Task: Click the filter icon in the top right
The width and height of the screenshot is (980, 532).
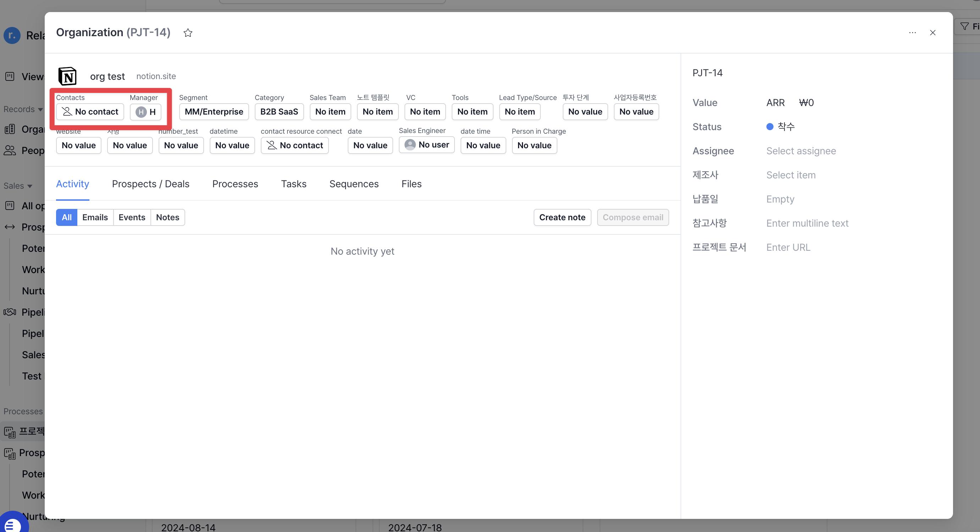Action: [965, 26]
